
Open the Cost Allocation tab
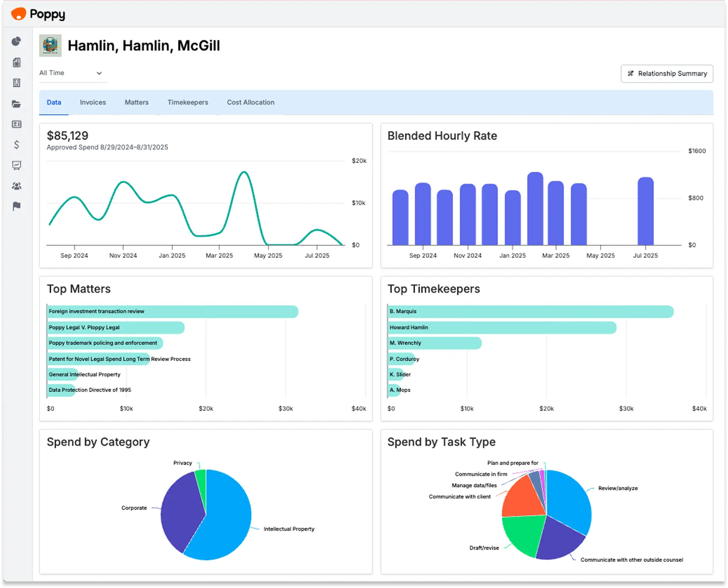tap(250, 102)
